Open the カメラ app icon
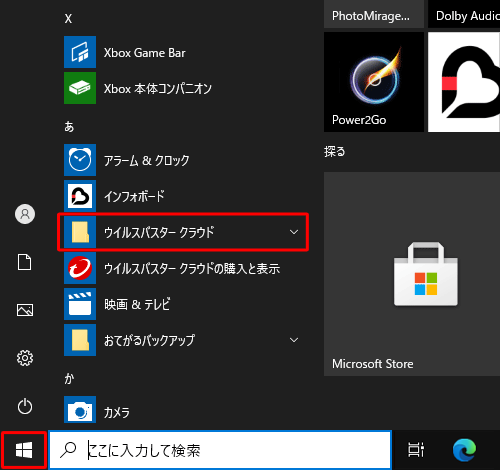The height and width of the screenshot is (470, 500). 80,410
